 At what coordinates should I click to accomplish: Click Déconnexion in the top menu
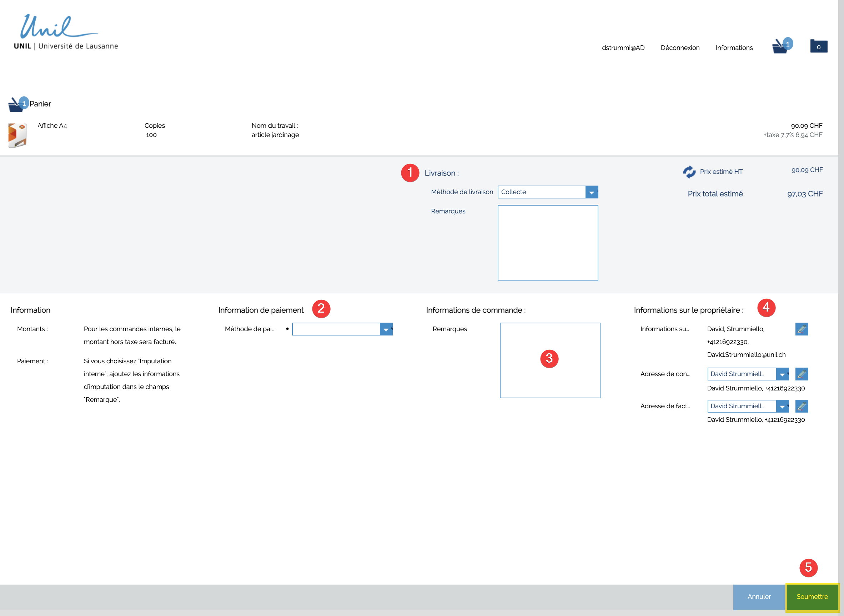click(x=680, y=48)
